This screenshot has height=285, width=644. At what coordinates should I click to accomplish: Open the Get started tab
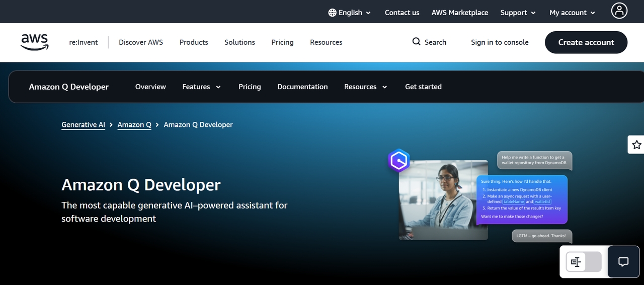tap(423, 87)
